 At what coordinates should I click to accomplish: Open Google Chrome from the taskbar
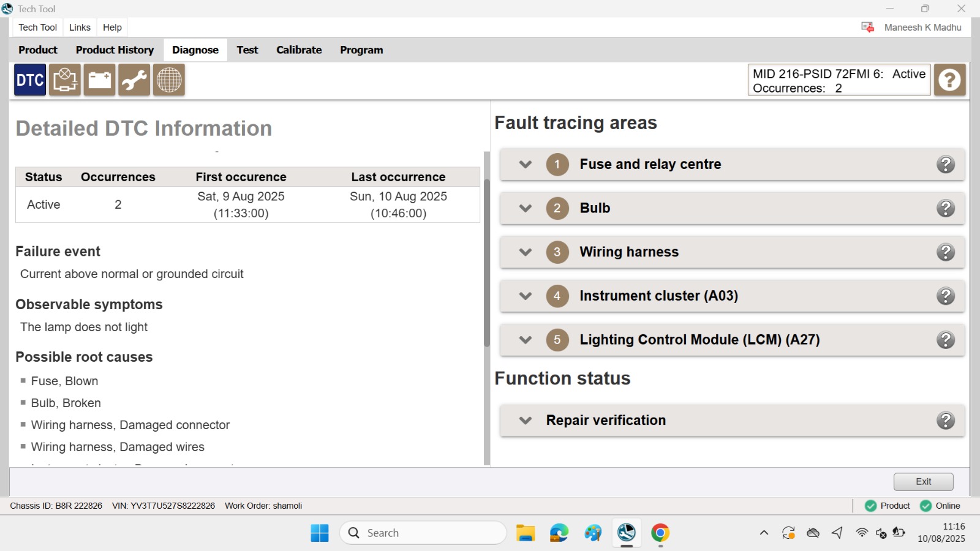click(660, 533)
